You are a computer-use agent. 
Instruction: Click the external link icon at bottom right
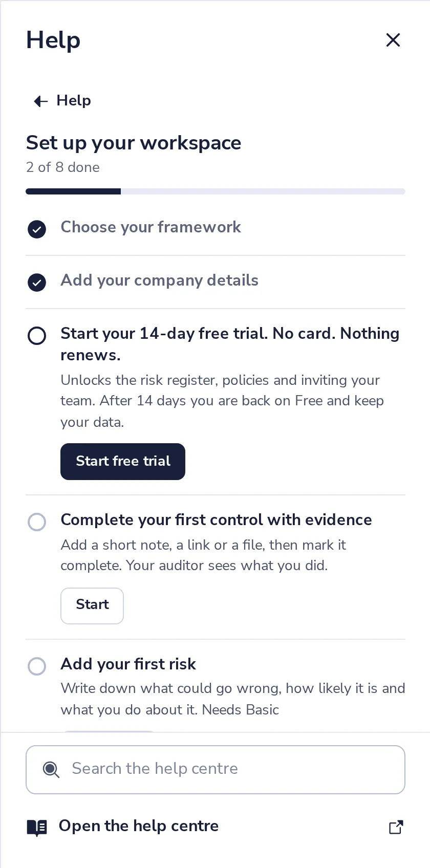point(396,827)
